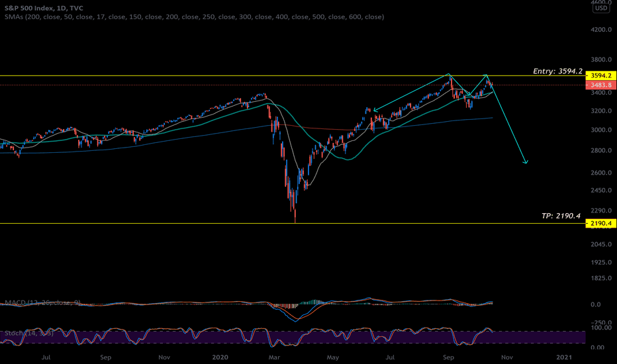Click the 2290.0 price axis label
This screenshot has width=617, height=364.
point(601,210)
